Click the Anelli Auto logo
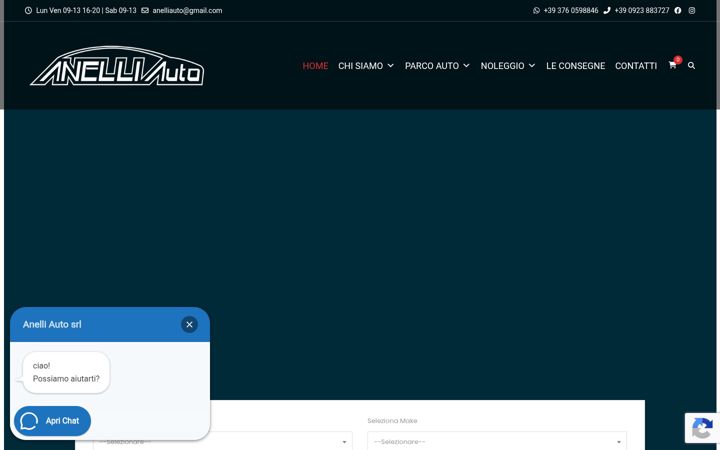The height and width of the screenshot is (450, 720). (x=117, y=66)
